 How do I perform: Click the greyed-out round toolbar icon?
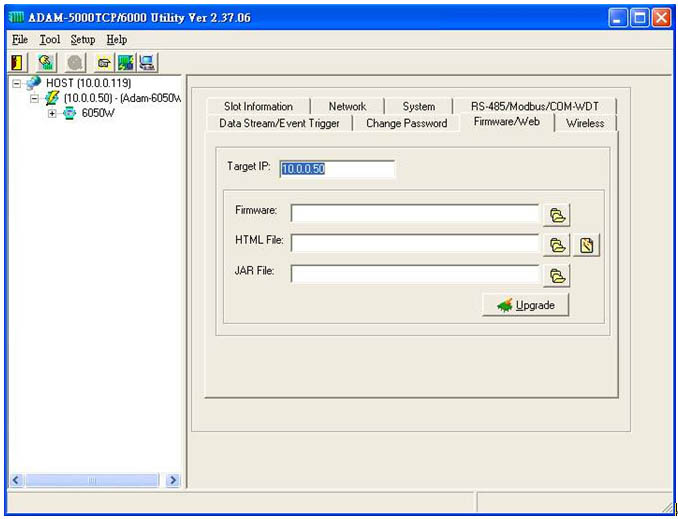click(75, 63)
